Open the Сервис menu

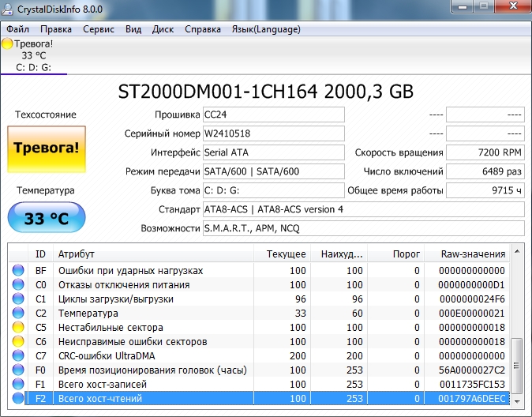click(x=99, y=29)
